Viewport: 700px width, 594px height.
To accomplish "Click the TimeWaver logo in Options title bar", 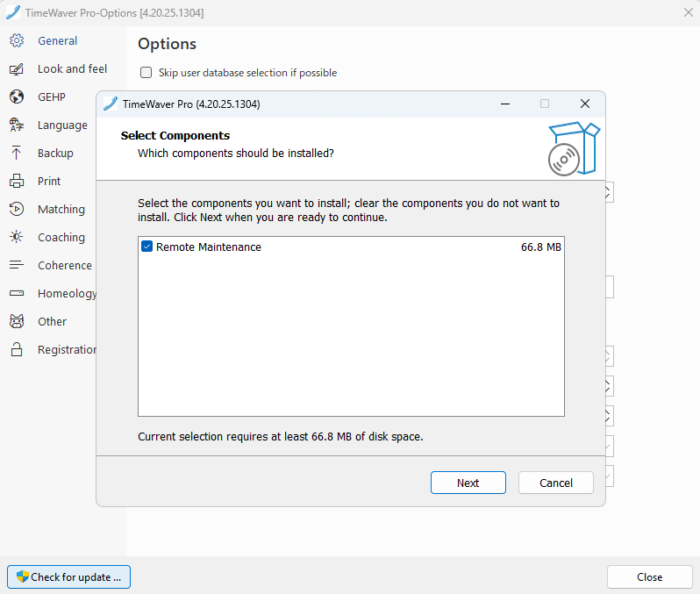I will point(13,12).
